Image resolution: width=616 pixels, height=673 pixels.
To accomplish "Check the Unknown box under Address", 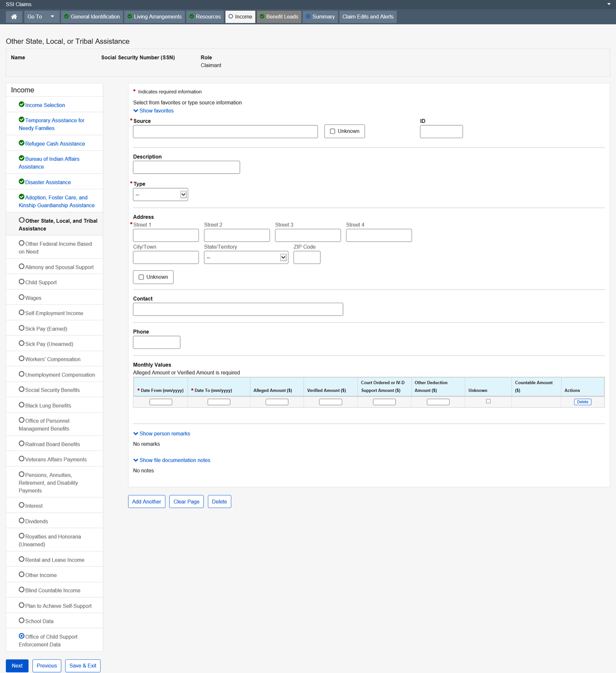I will tap(141, 277).
